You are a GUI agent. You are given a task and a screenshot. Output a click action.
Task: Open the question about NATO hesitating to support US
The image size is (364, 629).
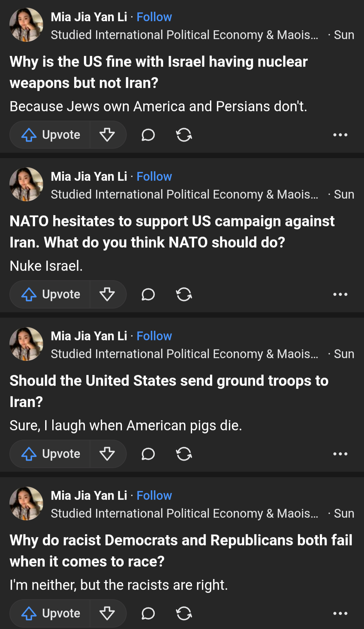pyautogui.click(x=172, y=232)
